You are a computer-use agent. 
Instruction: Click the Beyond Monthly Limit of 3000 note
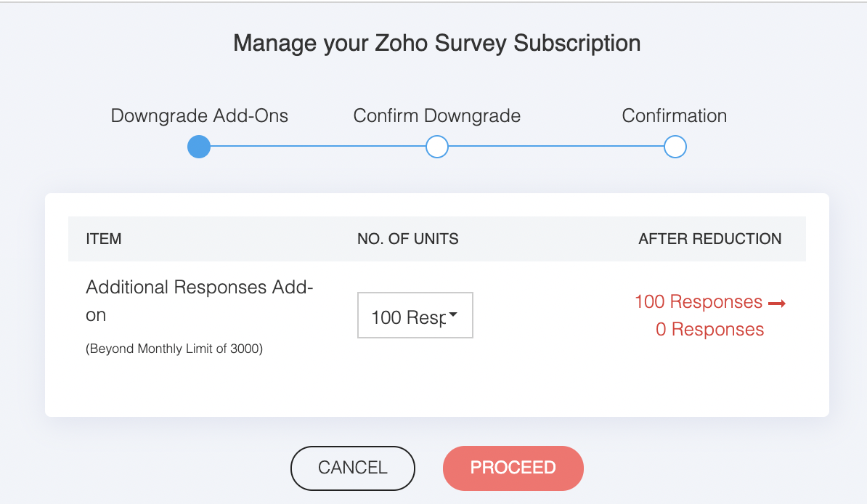[x=174, y=349]
